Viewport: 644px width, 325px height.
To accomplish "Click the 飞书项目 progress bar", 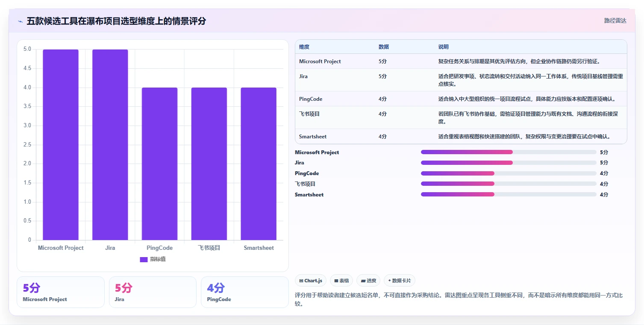I will [x=509, y=184].
